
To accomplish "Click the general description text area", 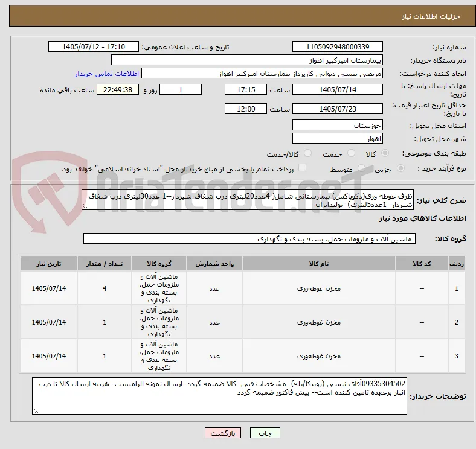I will point(248,200).
